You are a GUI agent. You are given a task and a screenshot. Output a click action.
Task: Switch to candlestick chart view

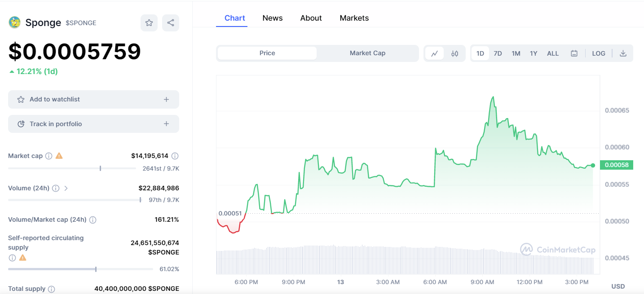point(454,53)
